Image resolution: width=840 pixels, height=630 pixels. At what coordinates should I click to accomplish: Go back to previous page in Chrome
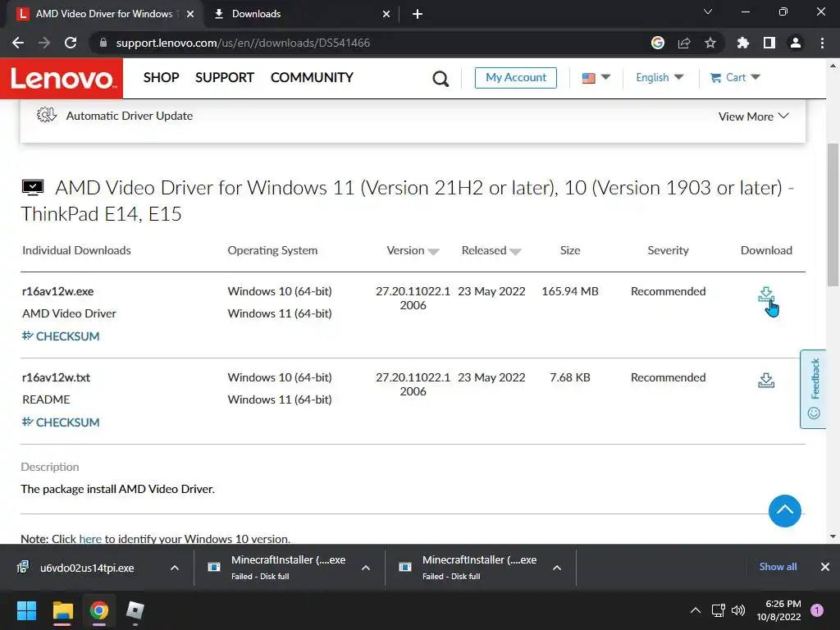[18, 43]
